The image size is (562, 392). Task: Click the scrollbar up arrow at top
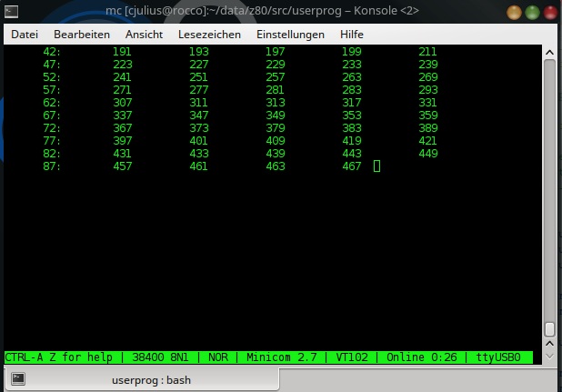(549, 53)
